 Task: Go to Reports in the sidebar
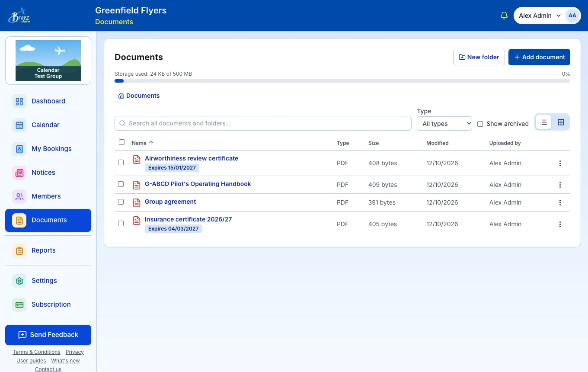48,250
